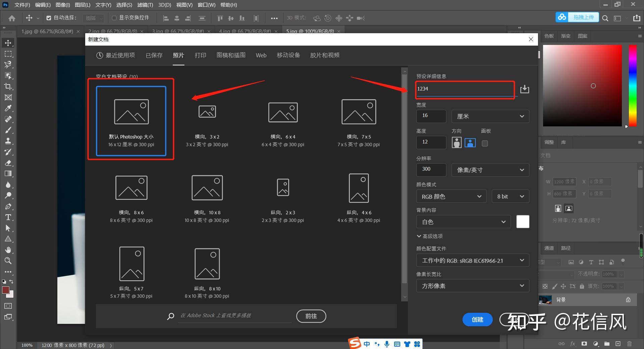This screenshot has height=349, width=644.
Task: Open the RGB 颜色 color mode dropdown
Action: pos(451,196)
